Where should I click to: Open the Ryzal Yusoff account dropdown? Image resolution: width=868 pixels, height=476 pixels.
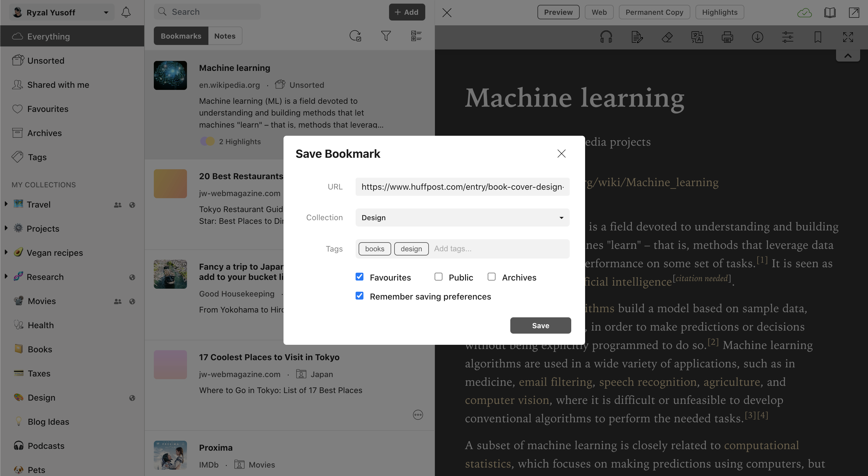[62, 12]
